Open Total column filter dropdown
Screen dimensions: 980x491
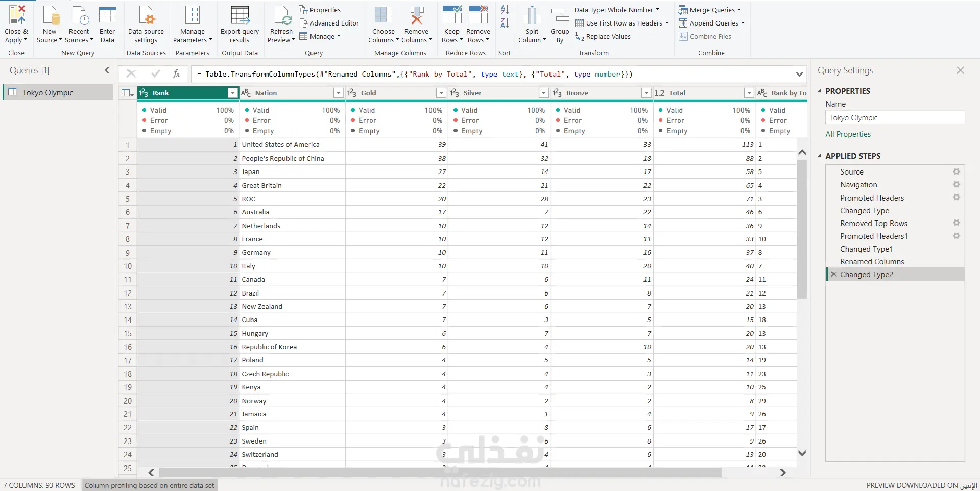749,93
